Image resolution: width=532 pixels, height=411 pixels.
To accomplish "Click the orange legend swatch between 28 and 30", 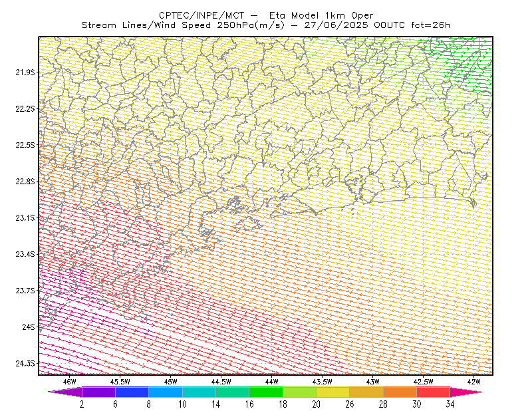I will pos(400,392).
